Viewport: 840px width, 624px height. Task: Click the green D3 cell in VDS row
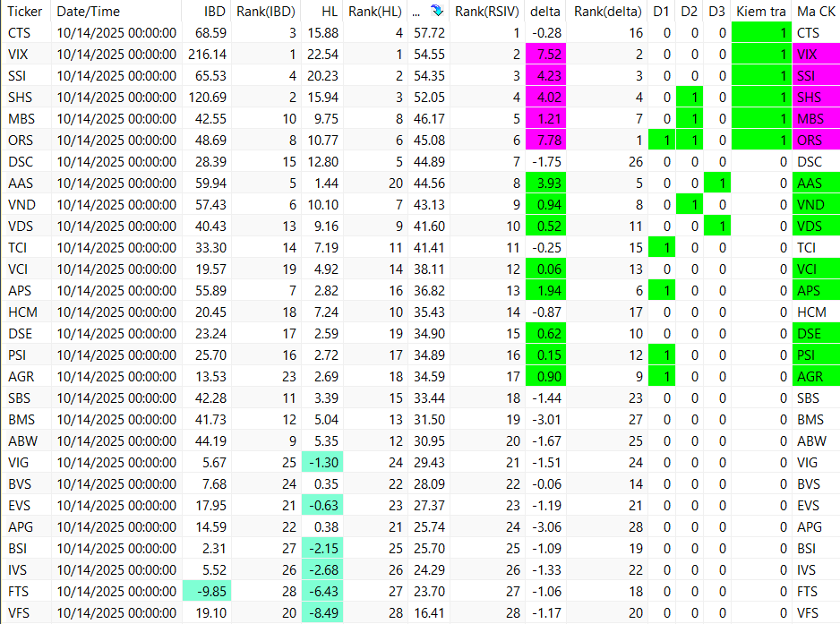(x=717, y=226)
